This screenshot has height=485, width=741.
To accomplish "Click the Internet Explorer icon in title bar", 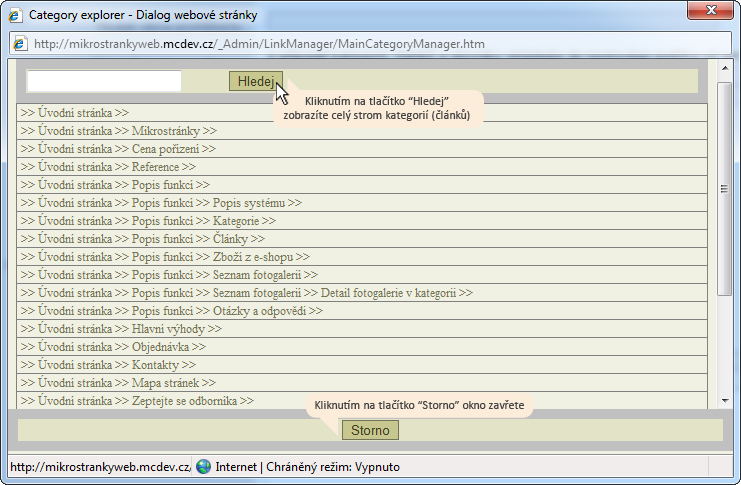I will (15, 15).
